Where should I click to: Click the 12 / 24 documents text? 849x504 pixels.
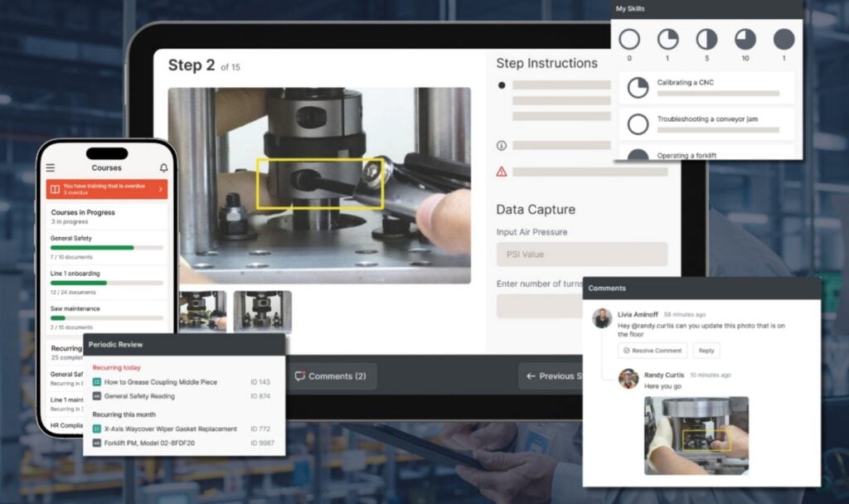pyautogui.click(x=73, y=293)
